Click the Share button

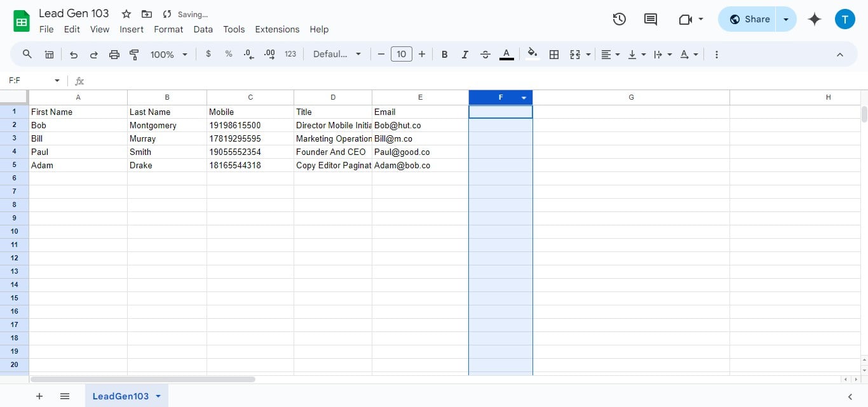pos(750,19)
